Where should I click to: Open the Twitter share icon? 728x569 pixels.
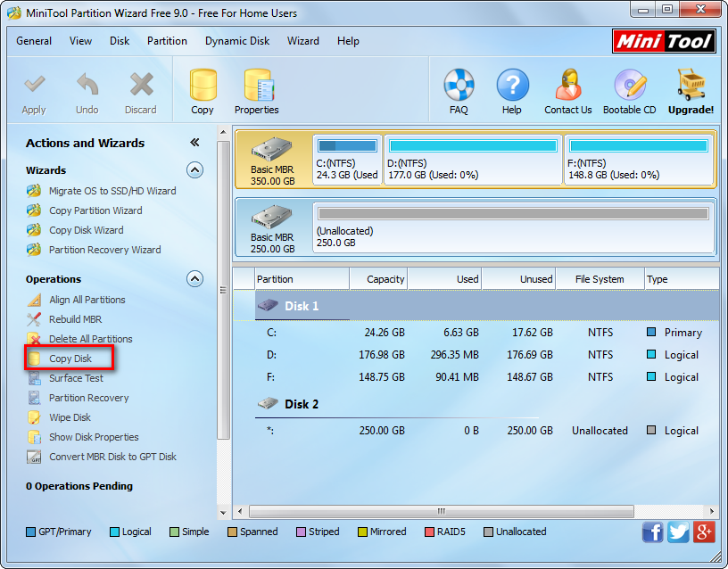pos(678,532)
